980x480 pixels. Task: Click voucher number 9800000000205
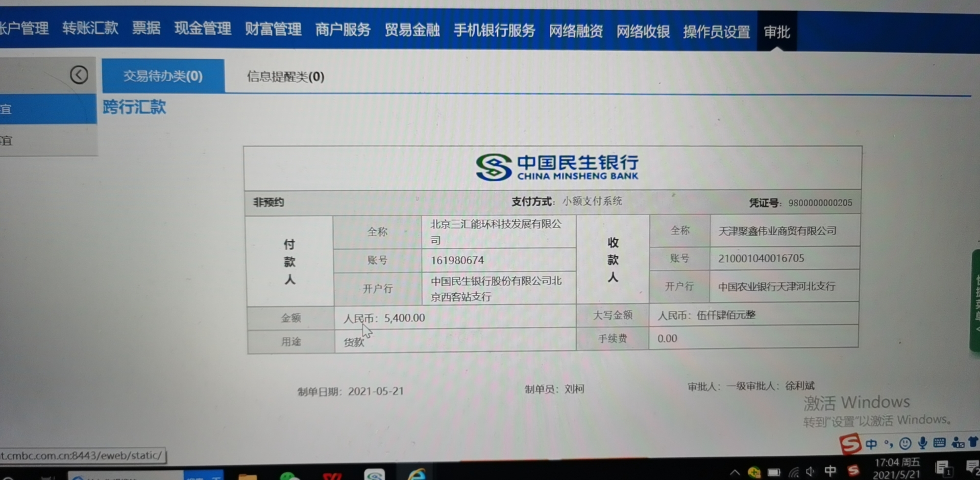(x=820, y=203)
